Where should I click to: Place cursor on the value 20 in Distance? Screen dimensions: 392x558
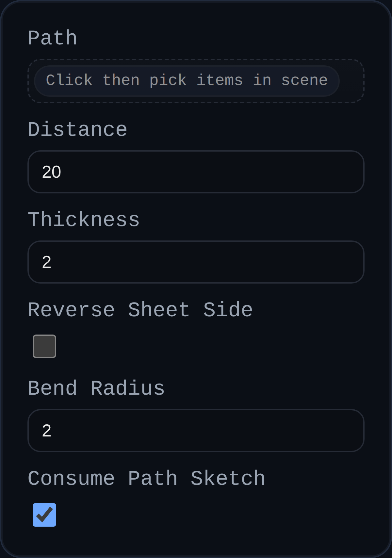tap(52, 172)
